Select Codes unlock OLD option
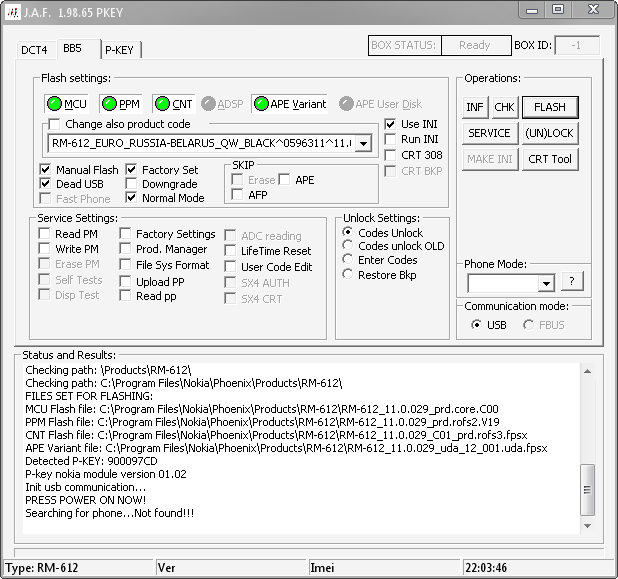Viewport: 618px width, 579px height. coord(348,246)
